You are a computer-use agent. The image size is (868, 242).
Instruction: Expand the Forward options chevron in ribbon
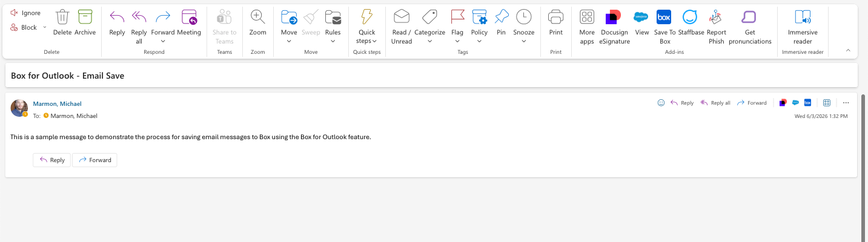163,41
